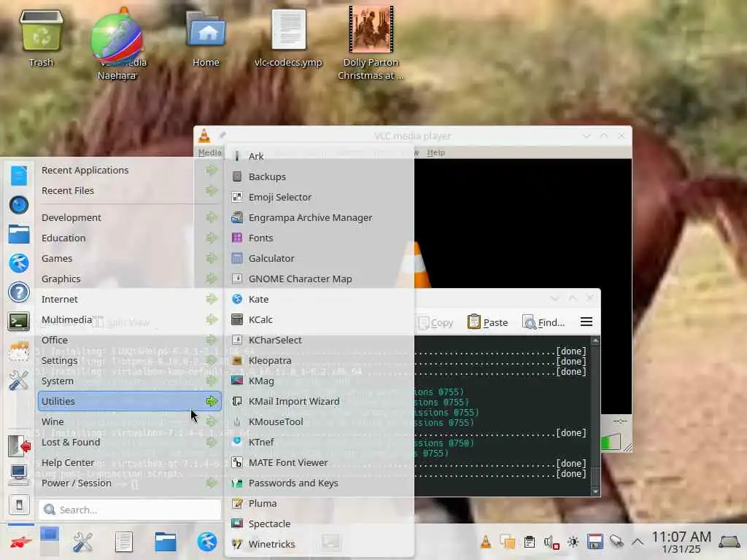
Task: Click Find... in the terminal toolbar
Action: [x=543, y=322]
